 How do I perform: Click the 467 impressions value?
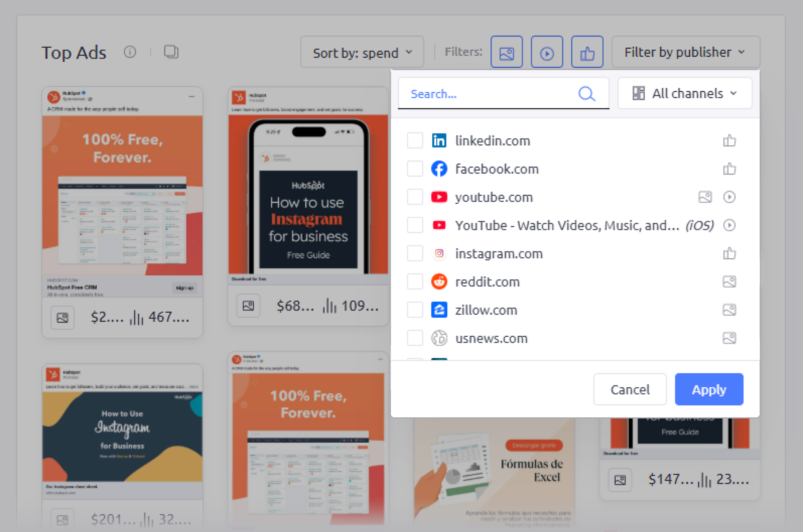point(169,317)
